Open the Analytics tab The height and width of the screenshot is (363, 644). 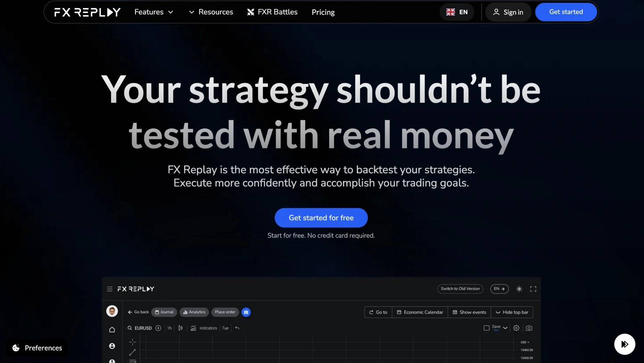pos(195,312)
